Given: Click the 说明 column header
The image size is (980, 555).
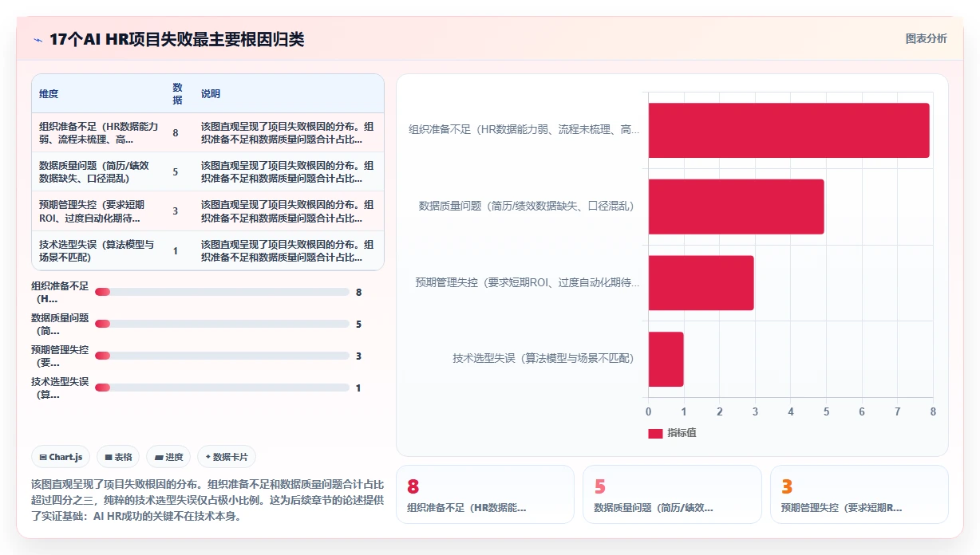Looking at the screenshot, I should [x=211, y=94].
